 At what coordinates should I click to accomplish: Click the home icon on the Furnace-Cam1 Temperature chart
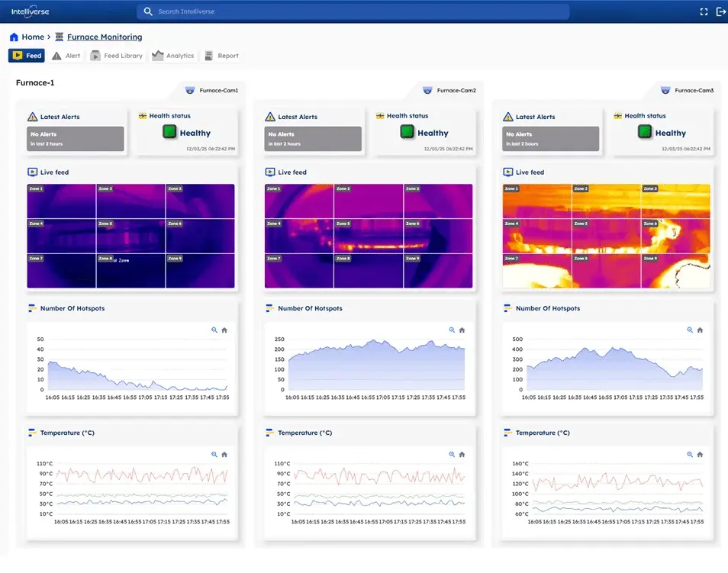[x=224, y=454]
